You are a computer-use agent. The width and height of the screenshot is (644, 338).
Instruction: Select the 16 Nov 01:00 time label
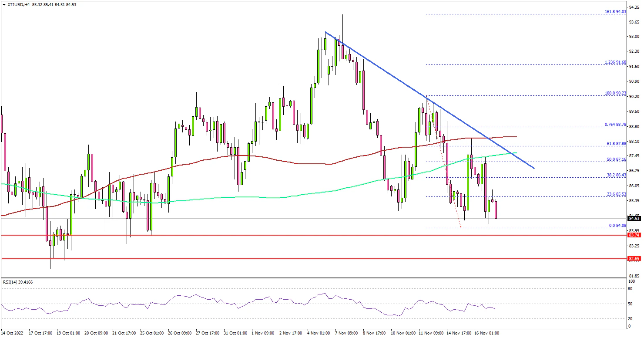(487, 333)
